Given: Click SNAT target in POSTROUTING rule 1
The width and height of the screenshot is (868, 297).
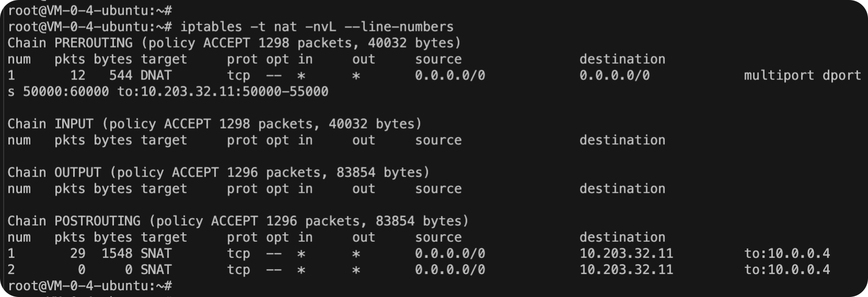Looking at the screenshot, I should pos(156,254).
